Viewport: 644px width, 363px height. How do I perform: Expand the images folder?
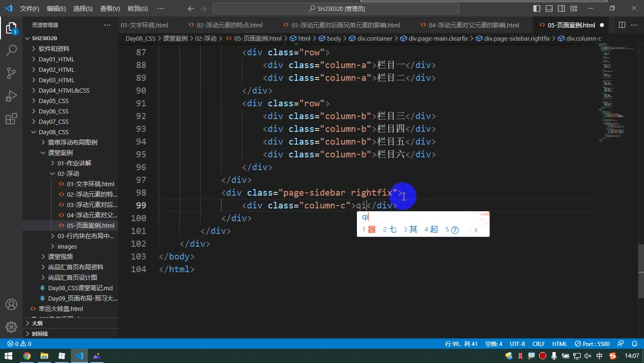70,246
